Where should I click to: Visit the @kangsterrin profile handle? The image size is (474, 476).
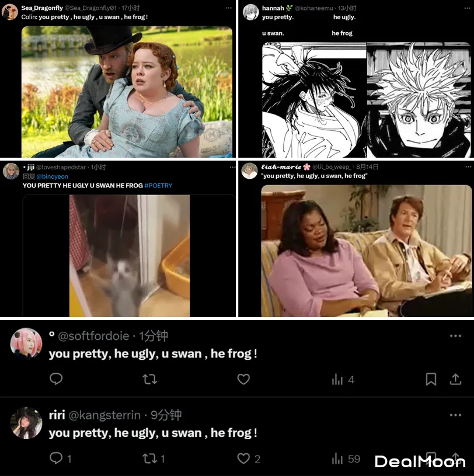104,415
